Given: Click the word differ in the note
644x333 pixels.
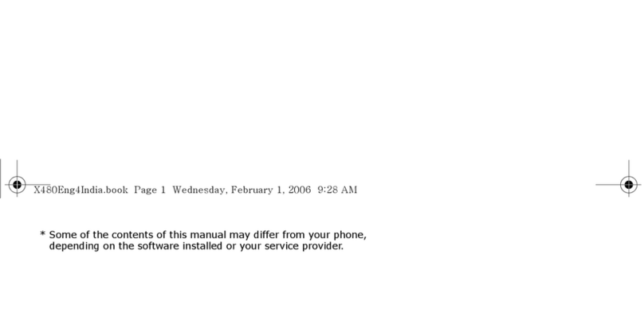Looking at the screenshot, I should [x=265, y=235].
